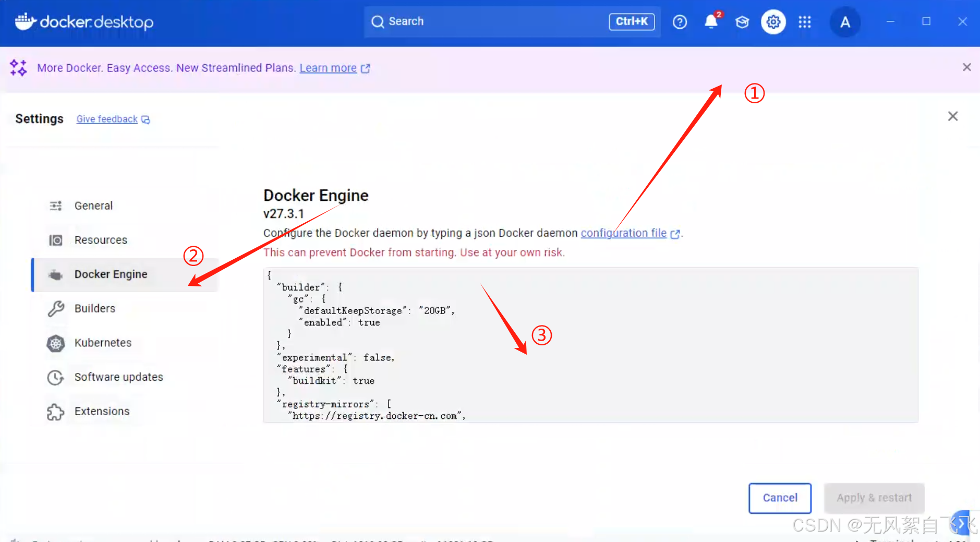Screen dimensions: 980x542
Task: Click the Extensions puzzle piece icon
Action: 55,412
